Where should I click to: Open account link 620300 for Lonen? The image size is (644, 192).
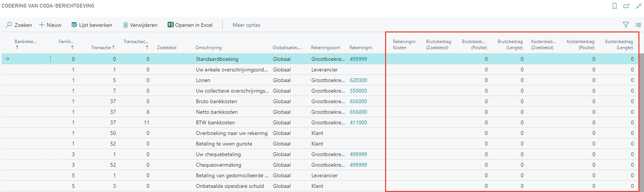(358, 80)
